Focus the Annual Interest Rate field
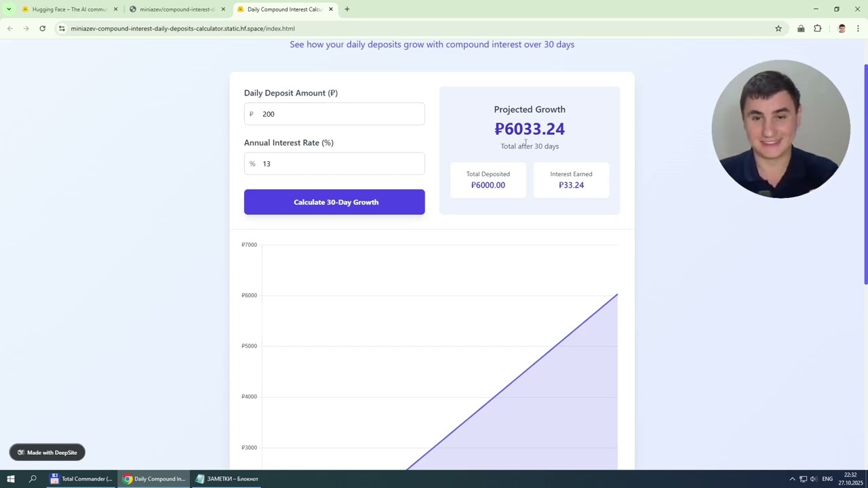 (334, 163)
